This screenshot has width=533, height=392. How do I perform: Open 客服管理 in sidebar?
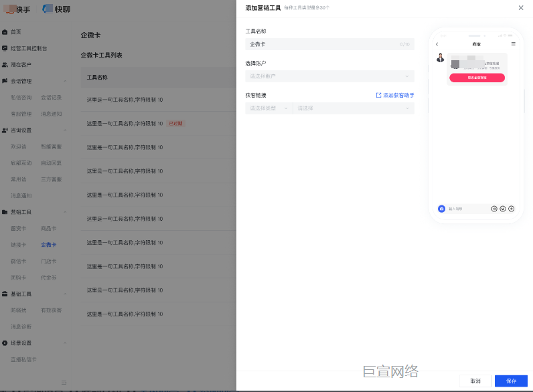21,114
